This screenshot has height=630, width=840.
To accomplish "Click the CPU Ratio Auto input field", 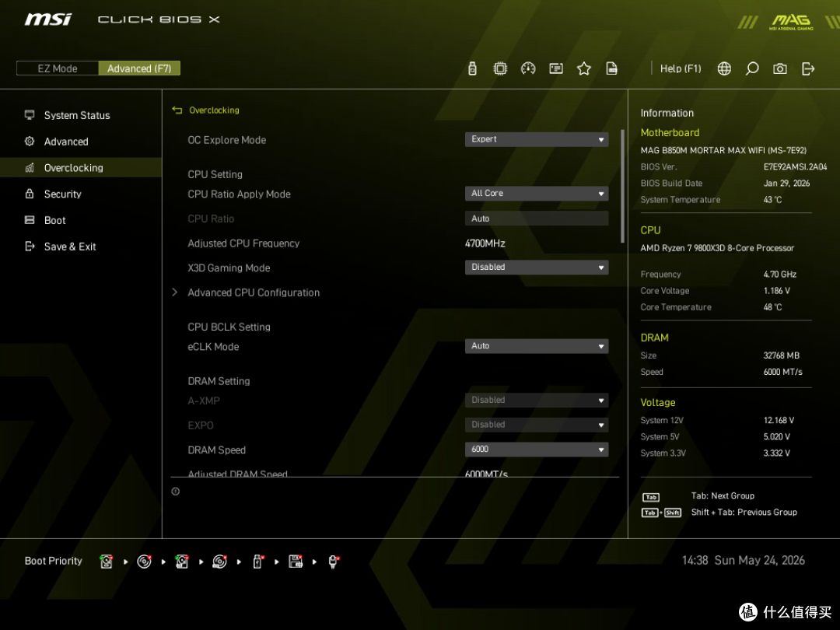I will [x=536, y=219].
